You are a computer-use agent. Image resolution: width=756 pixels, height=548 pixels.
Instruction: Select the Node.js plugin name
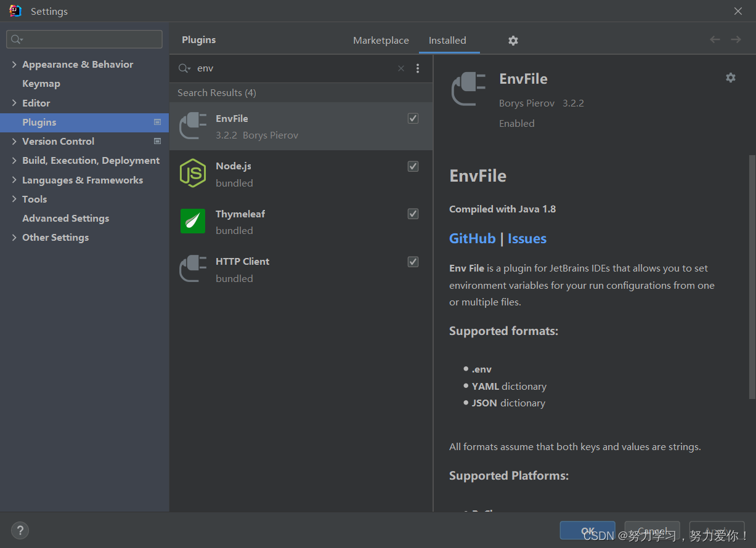pos(234,166)
